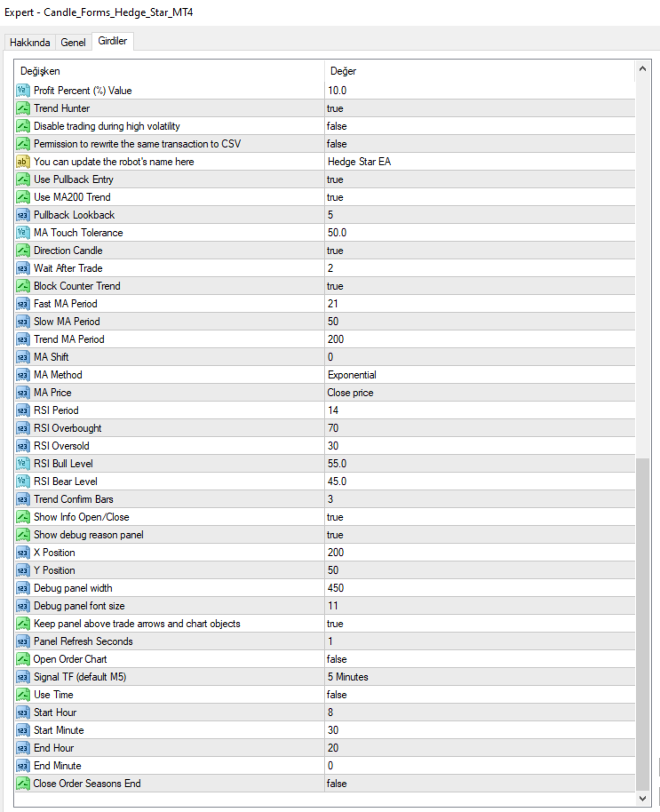The height and width of the screenshot is (812, 660).
Task: Open the Signal TF 5 Minutes selector
Action: 480,677
